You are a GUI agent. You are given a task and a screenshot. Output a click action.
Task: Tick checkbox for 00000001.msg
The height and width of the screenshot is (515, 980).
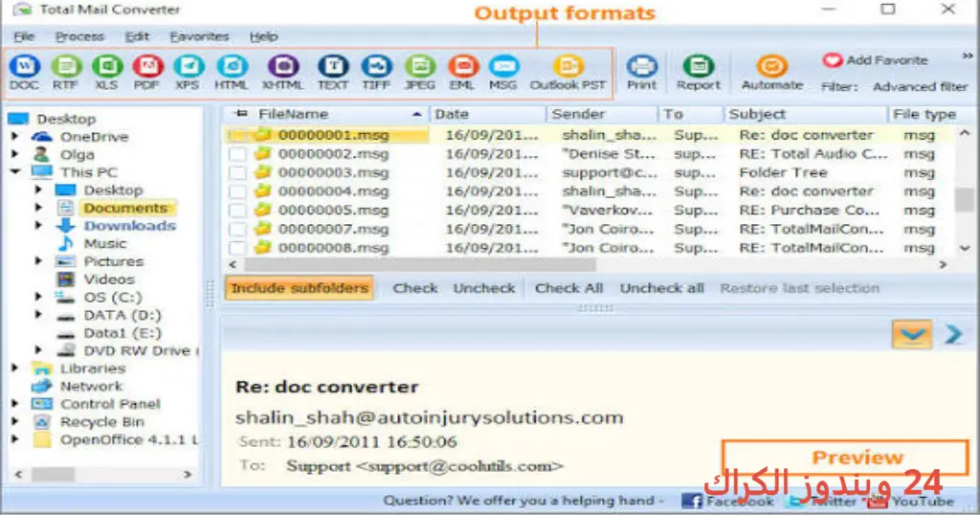pyautogui.click(x=237, y=135)
